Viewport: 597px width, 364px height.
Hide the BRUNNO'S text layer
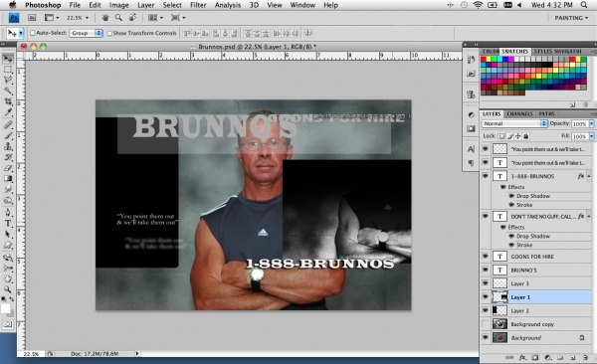[486, 270]
